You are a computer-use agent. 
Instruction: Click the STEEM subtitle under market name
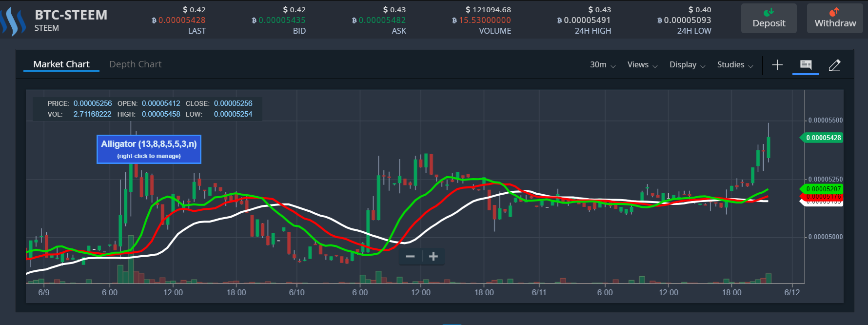(x=46, y=28)
